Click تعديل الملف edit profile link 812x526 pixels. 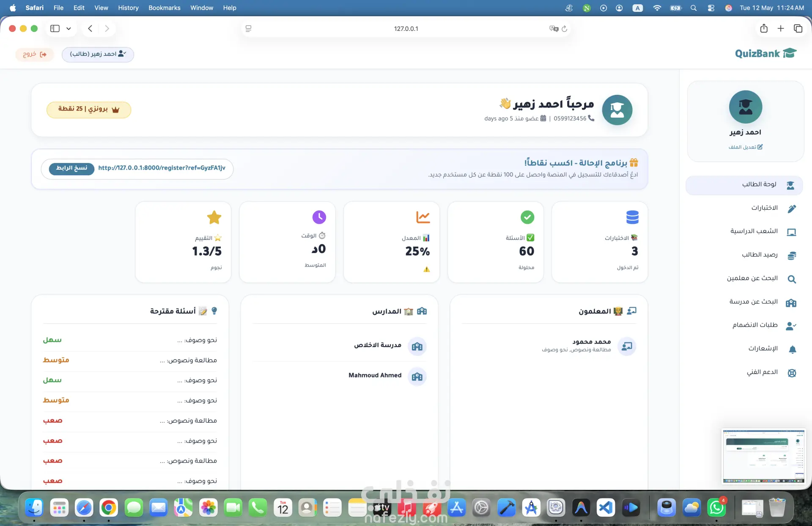pyautogui.click(x=746, y=147)
